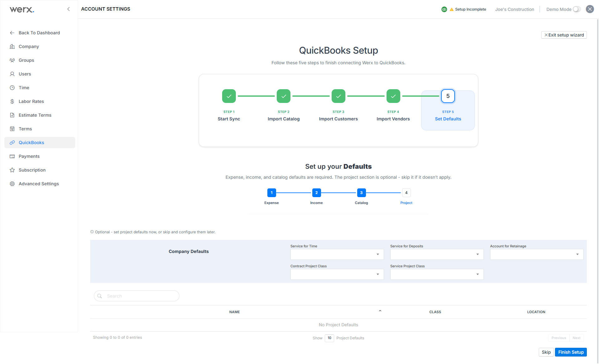
Task: Click the Step 1 Start Sync checkmark
Action: (x=229, y=96)
